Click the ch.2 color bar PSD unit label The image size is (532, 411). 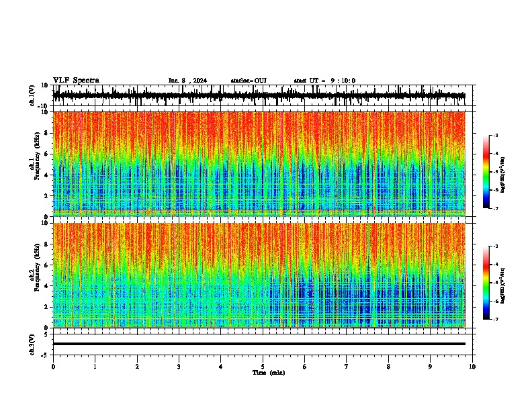point(503,285)
